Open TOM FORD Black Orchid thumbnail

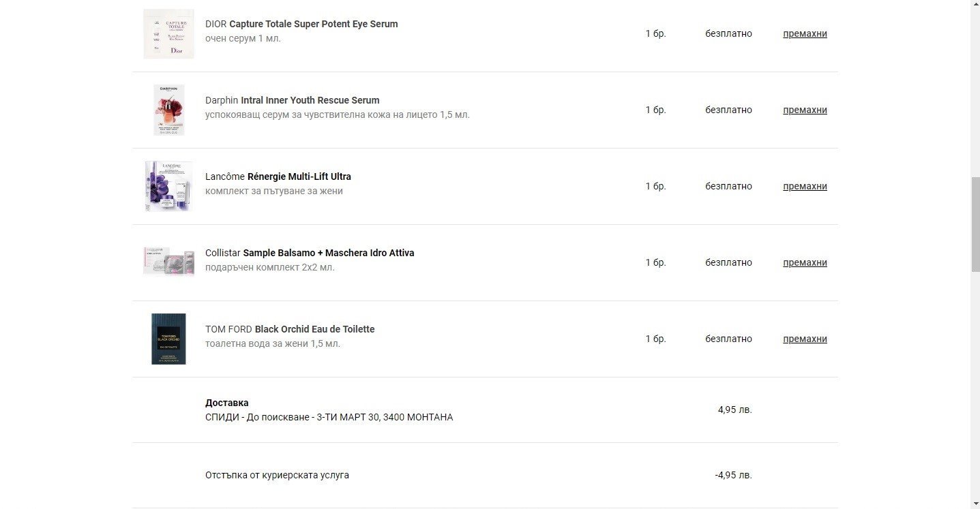168,339
